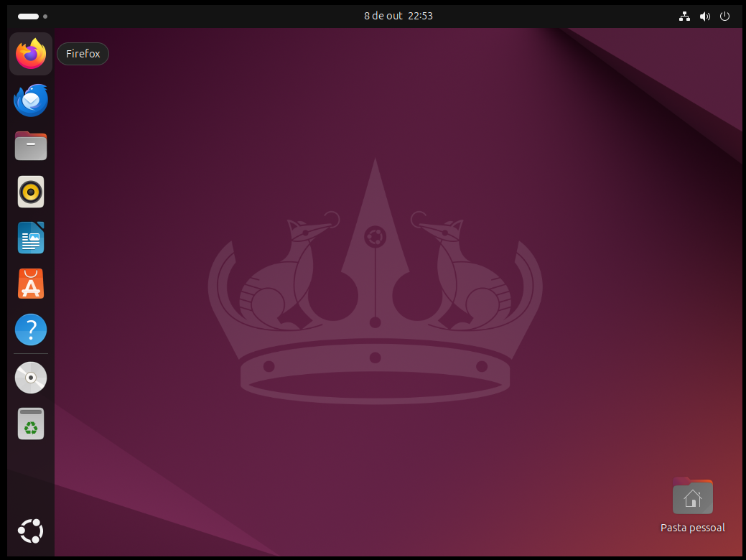Launch Thunderbird email client
Viewport: 746px width, 560px height.
[x=30, y=100]
